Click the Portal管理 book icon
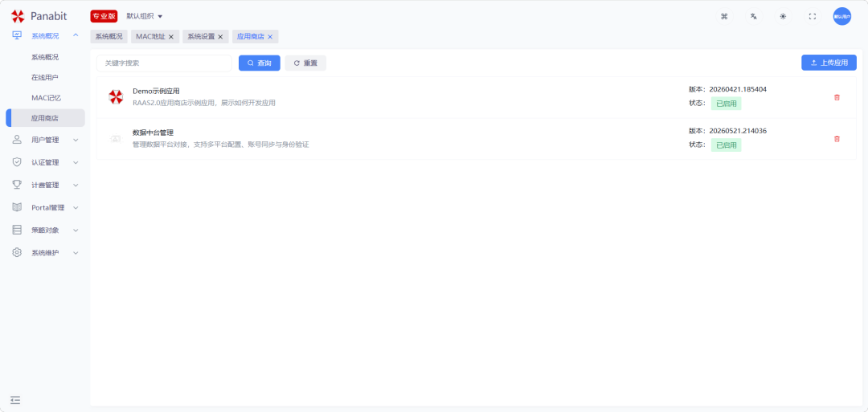 [x=17, y=207]
